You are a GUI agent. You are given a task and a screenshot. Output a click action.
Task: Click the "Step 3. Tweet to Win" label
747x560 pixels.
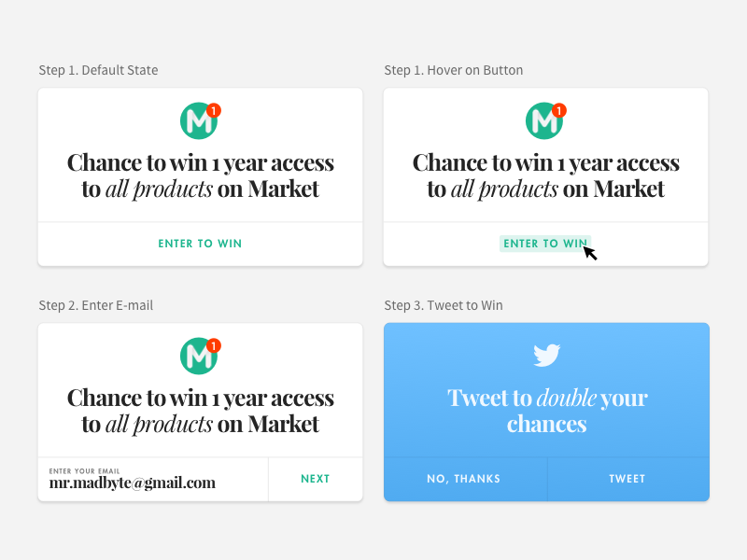(x=444, y=305)
